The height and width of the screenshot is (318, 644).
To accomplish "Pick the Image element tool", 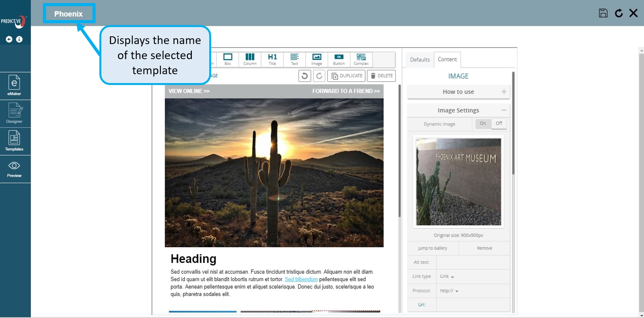I will (316, 60).
